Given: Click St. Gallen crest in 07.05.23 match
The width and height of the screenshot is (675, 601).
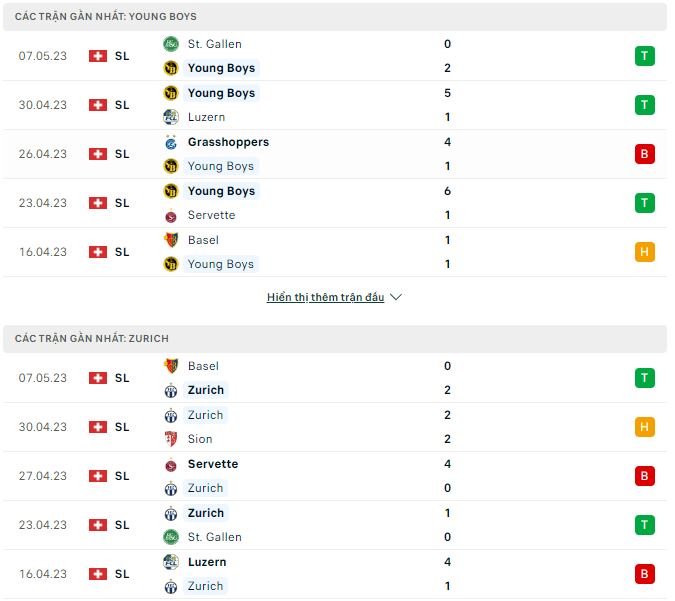Looking at the screenshot, I should 170,44.
